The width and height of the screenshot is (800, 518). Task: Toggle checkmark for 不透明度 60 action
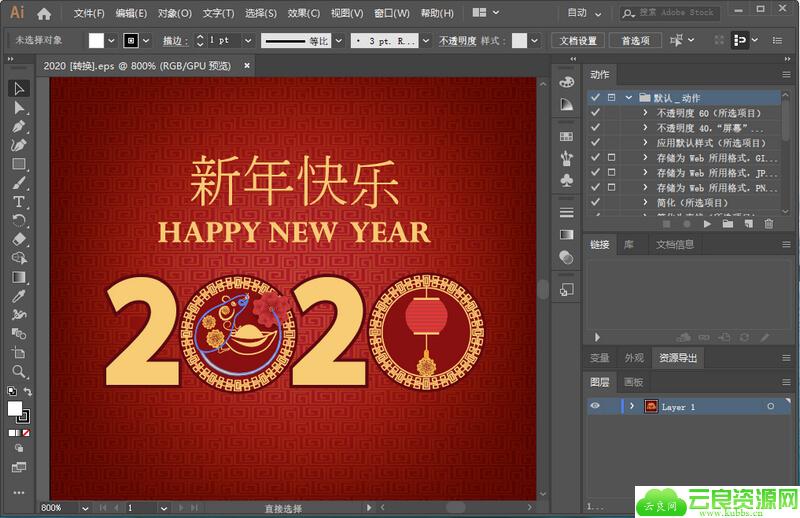(x=595, y=112)
